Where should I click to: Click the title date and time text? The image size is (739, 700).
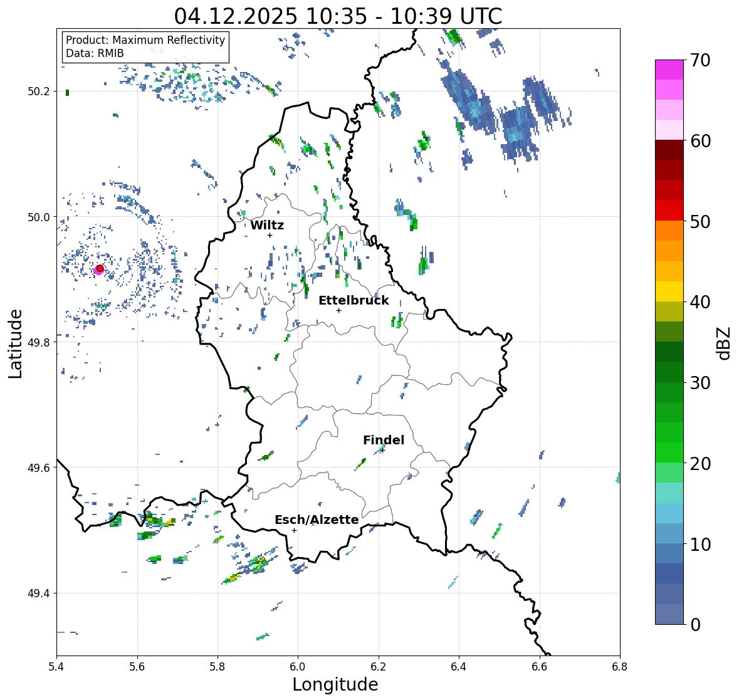click(x=338, y=16)
